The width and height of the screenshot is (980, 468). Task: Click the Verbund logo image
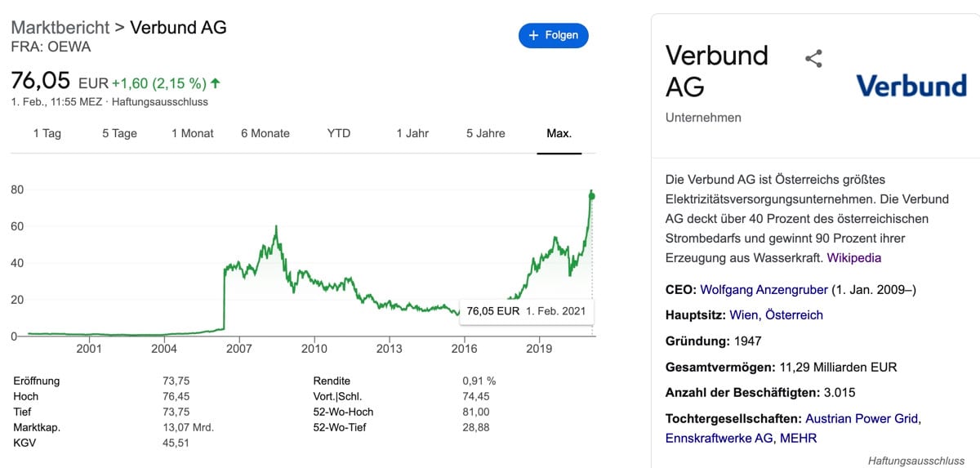[911, 85]
